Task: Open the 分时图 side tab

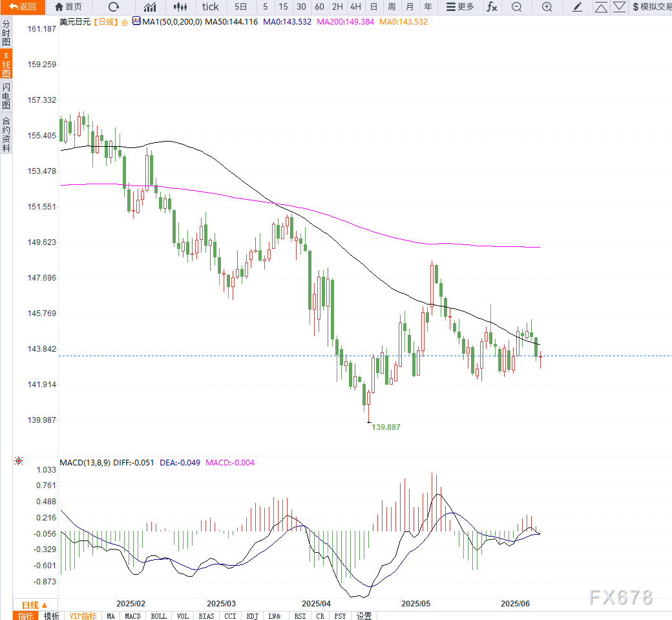Action: [6, 32]
